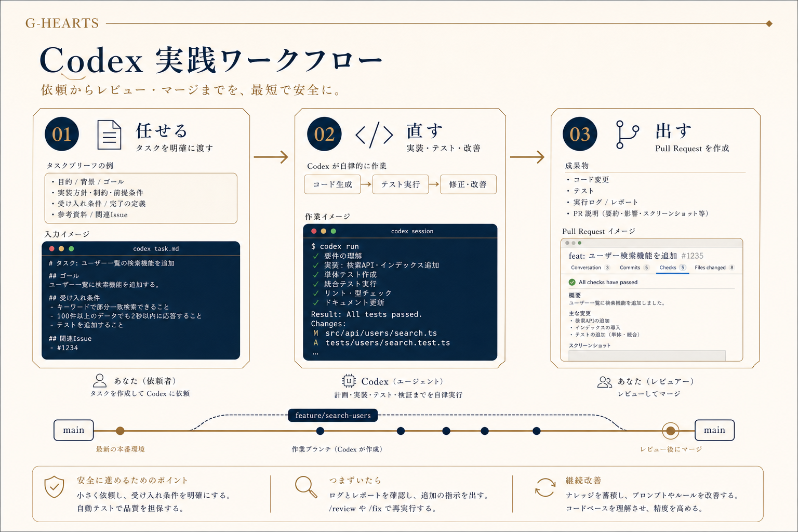Viewport: 798px width, 532px height.
Task: Click the shield checkmark icon
Action: [x=54, y=487]
